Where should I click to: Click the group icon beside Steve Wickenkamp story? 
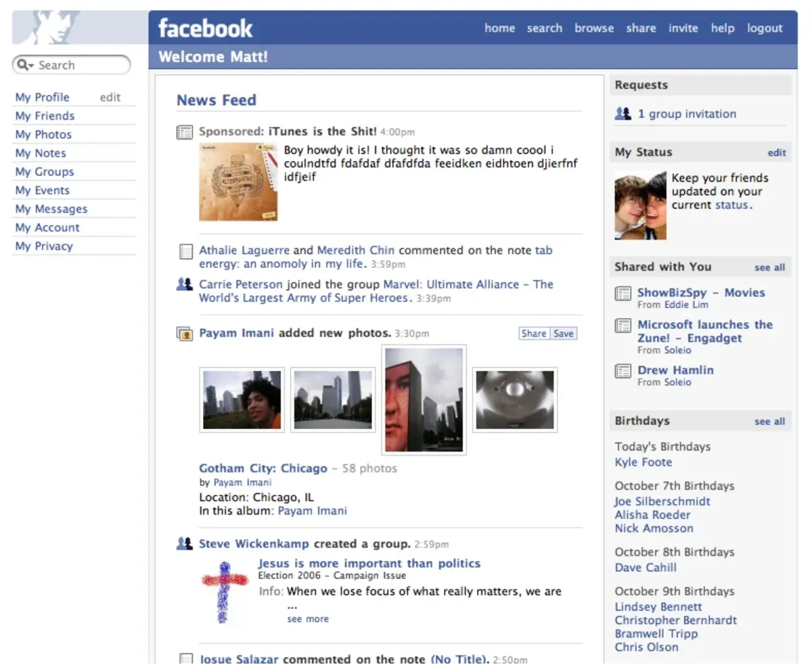pyautogui.click(x=184, y=544)
